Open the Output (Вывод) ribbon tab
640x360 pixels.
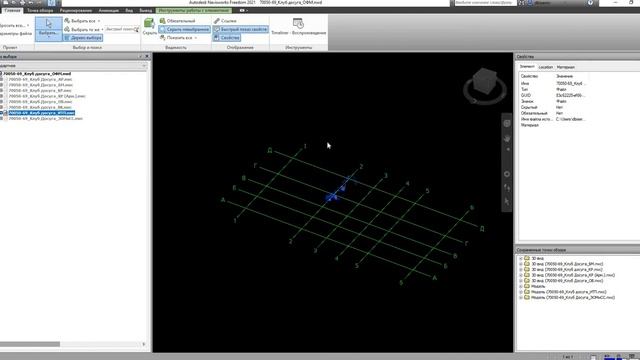tap(145, 11)
